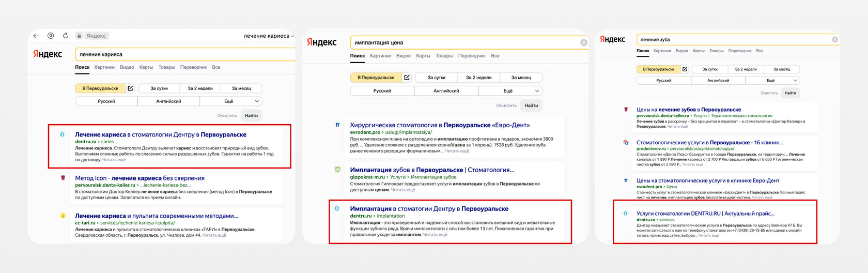Click Яндекс logo in имплантация цена window
Viewport: 868px width, 273px height.
click(322, 42)
